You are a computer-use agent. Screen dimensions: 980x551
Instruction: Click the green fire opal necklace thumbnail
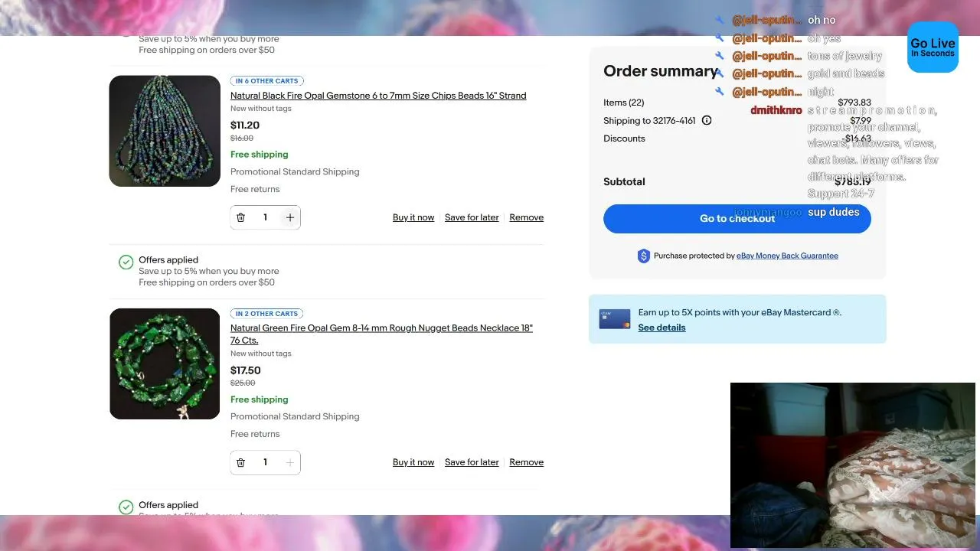[165, 364]
